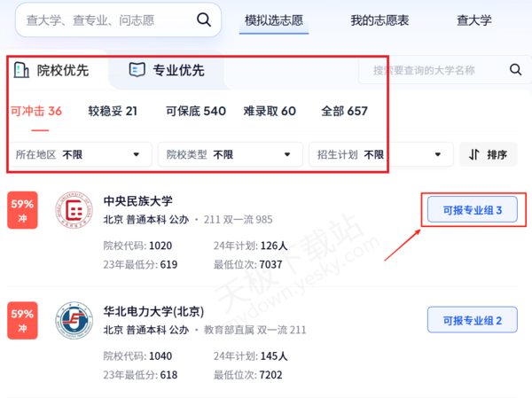Select 院校优先 mode tab

(51, 70)
